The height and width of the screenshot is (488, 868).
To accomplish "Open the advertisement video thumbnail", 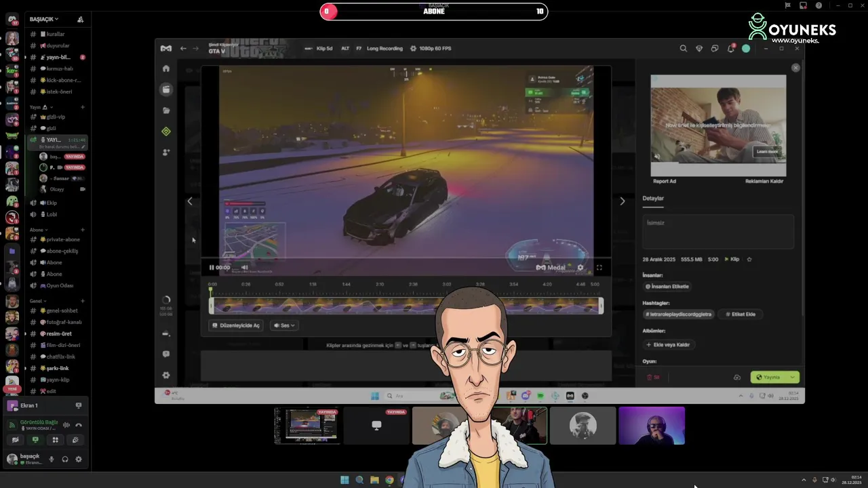I will tap(718, 125).
